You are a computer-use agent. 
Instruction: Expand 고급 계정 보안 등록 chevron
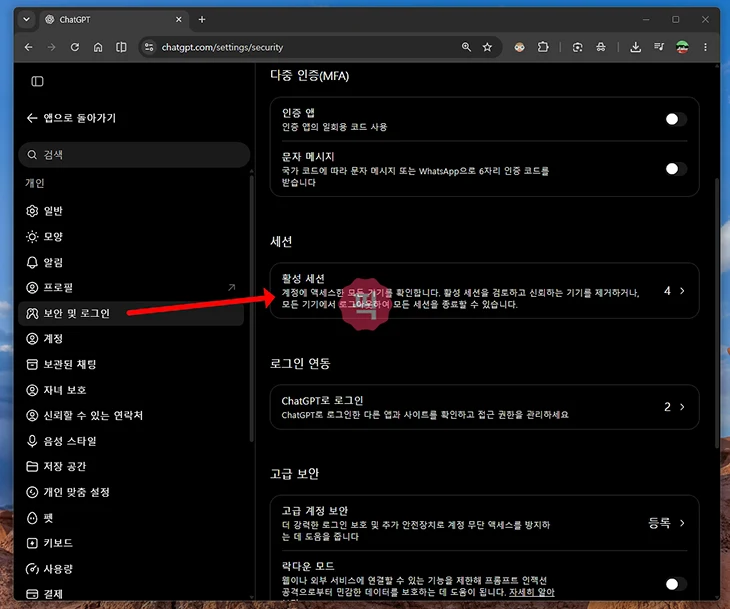682,523
